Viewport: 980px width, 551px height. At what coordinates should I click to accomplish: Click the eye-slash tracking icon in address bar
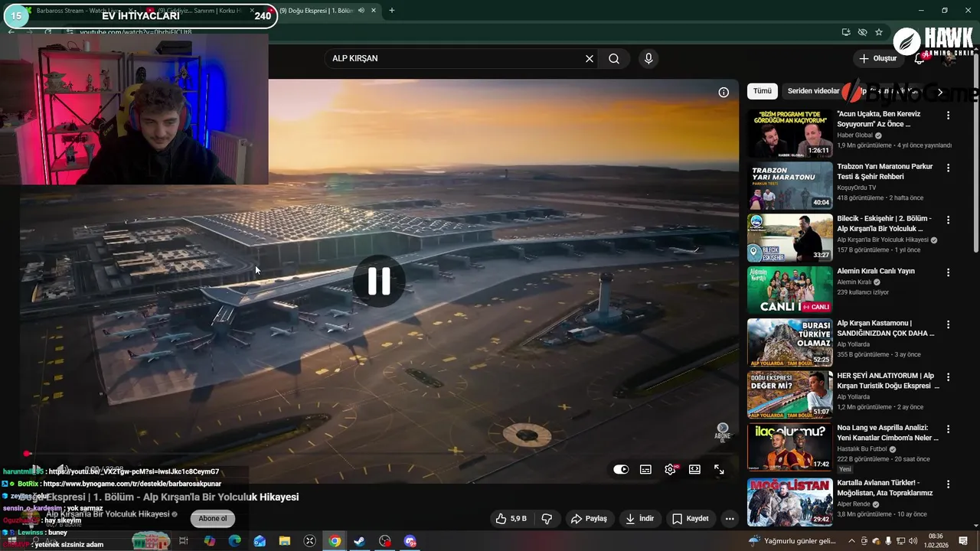pyautogui.click(x=862, y=32)
